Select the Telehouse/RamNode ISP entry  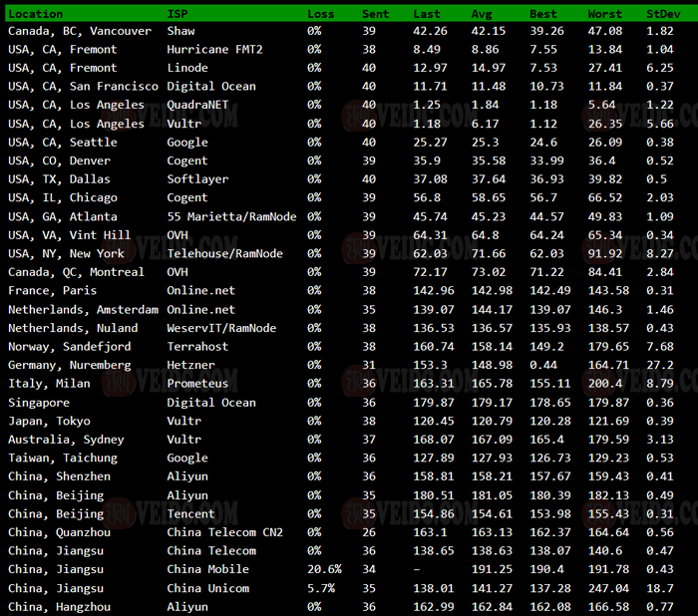(224, 253)
